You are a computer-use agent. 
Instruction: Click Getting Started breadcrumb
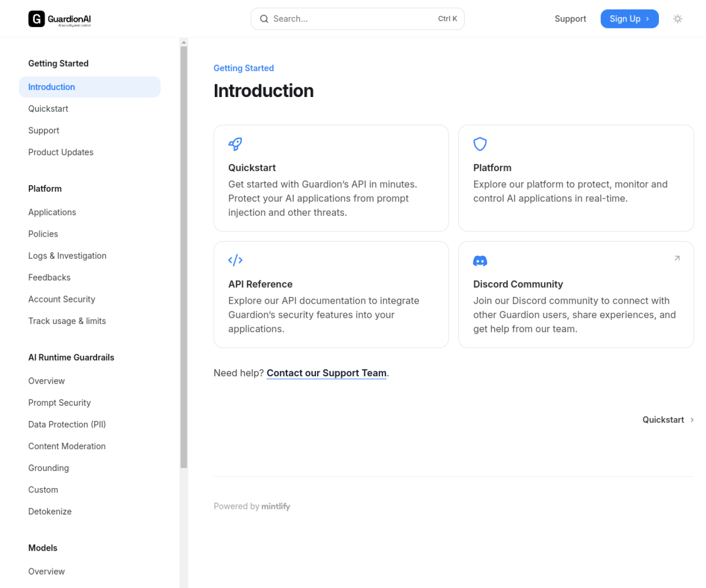click(x=244, y=68)
